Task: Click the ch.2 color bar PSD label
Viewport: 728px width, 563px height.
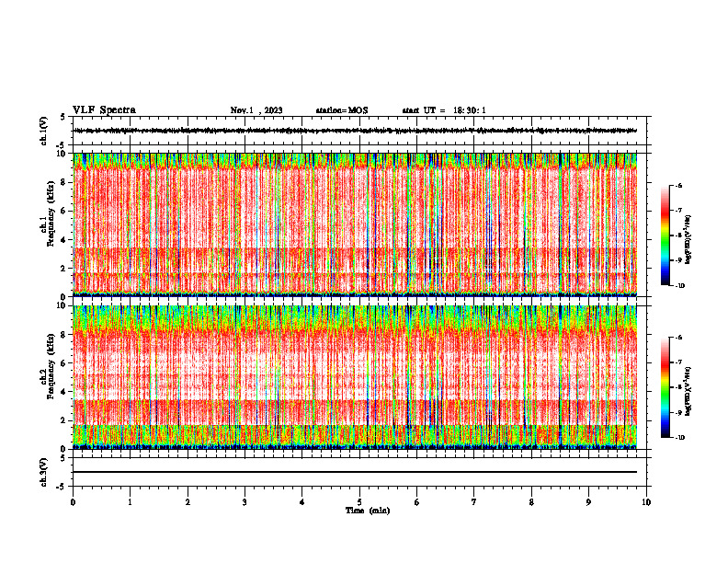Action: [x=688, y=392]
